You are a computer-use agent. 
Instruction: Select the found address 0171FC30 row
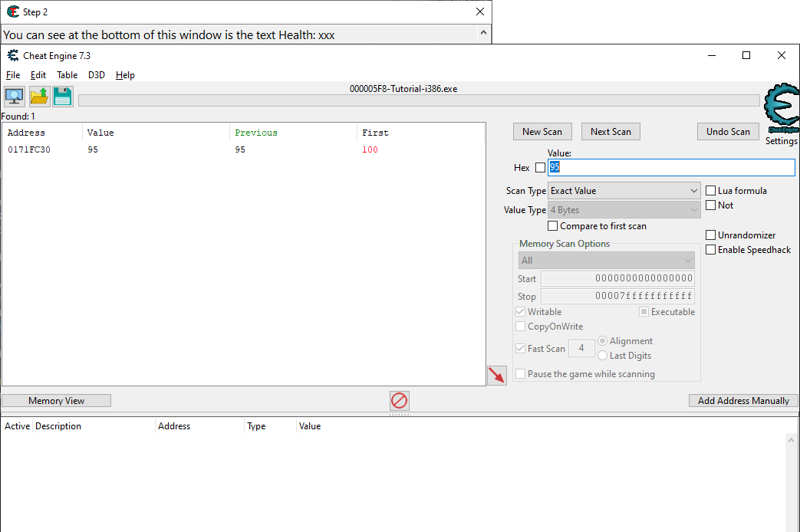click(244, 149)
